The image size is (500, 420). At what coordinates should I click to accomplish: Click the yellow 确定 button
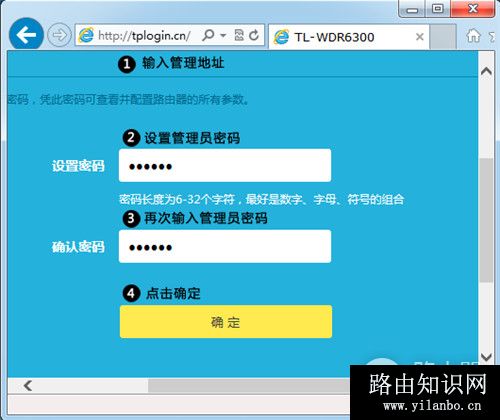click(226, 322)
